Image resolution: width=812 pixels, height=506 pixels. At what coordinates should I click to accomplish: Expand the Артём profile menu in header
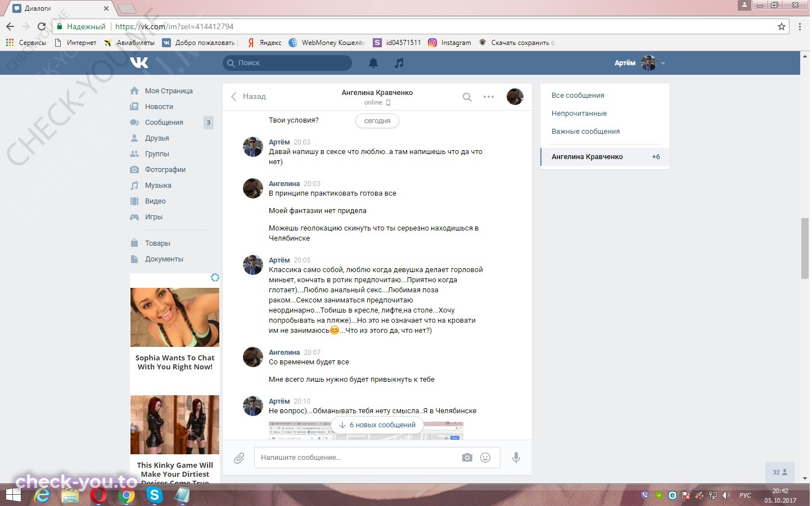[640, 63]
